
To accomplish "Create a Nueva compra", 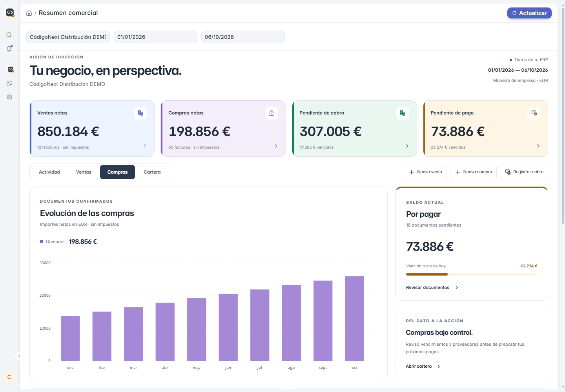I will [x=474, y=172].
